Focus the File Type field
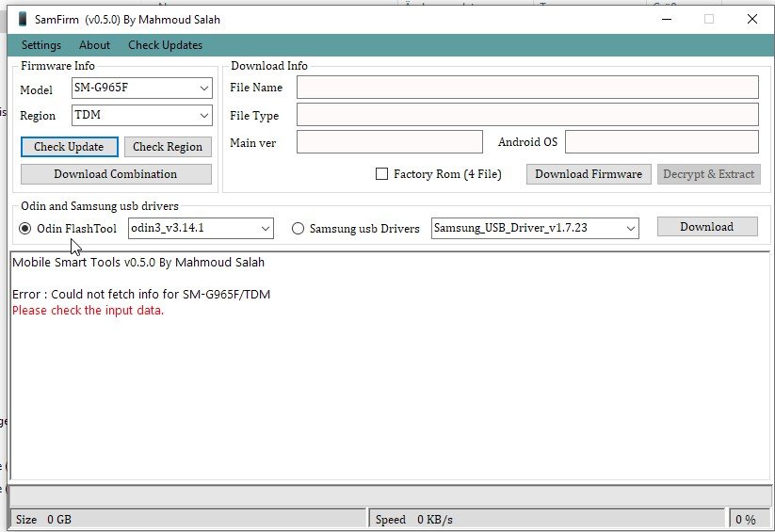This screenshot has height=532, width=775. (x=527, y=115)
